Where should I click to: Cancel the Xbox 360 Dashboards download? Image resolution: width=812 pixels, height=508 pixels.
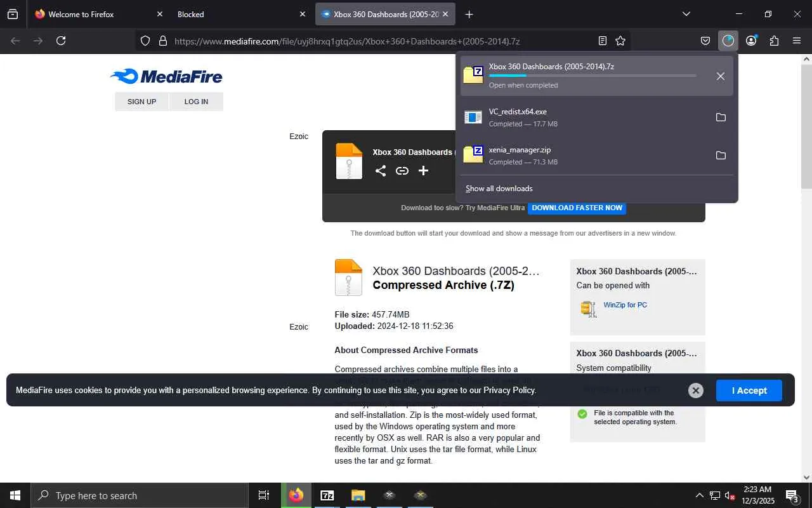[x=721, y=76]
